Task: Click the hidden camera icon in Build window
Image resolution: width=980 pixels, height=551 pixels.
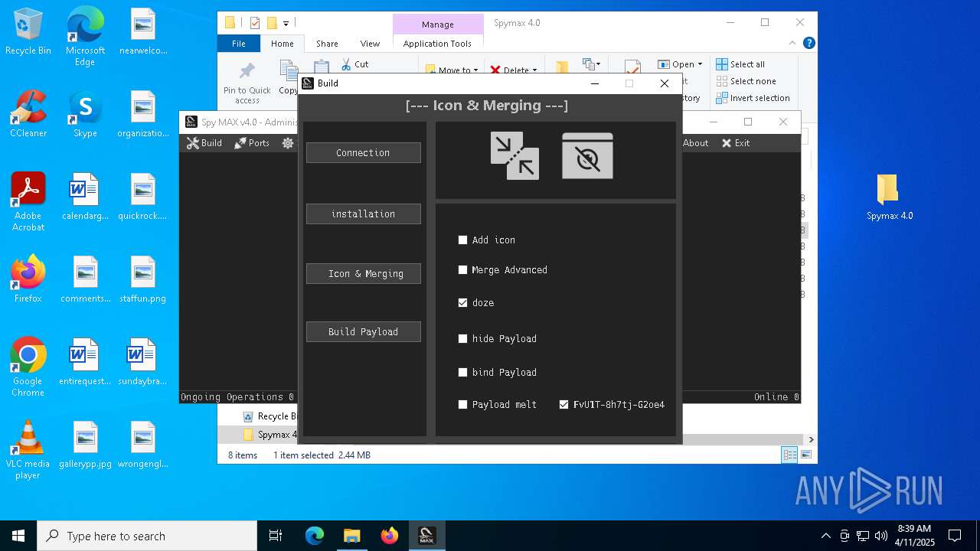Action: click(587, 155)
